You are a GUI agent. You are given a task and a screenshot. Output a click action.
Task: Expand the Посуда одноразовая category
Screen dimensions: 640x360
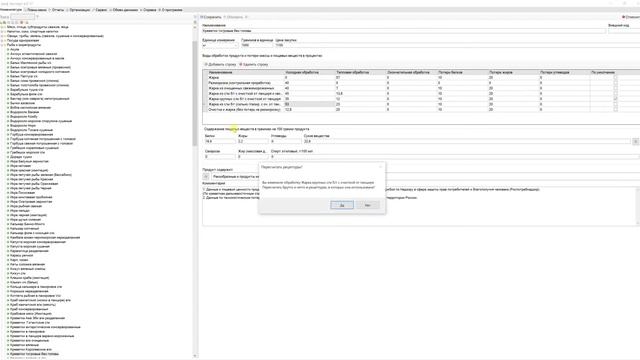click(x=2, y=40)
